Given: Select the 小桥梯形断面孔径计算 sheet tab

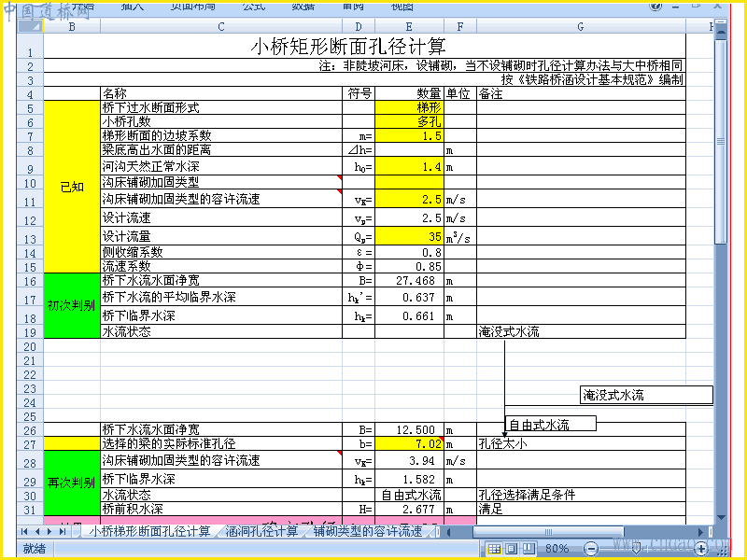Looking at the screenshot, I should tap(149, 531).
